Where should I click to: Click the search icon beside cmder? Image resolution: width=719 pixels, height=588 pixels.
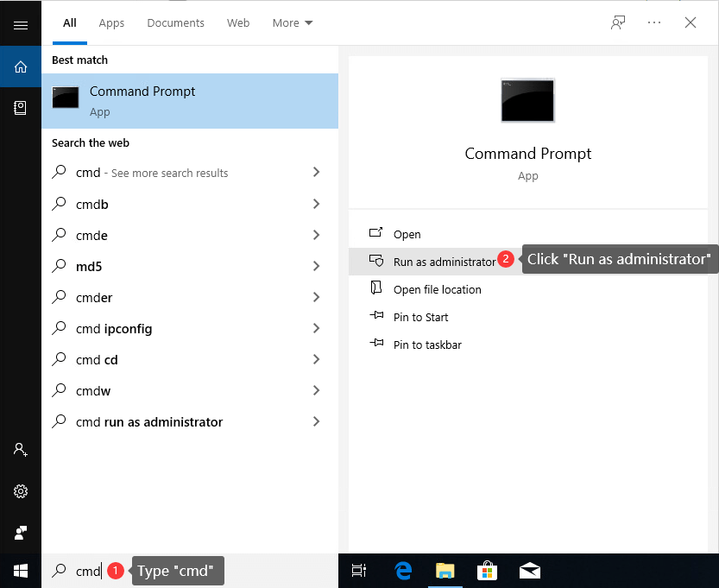click(x=59, y=297)
